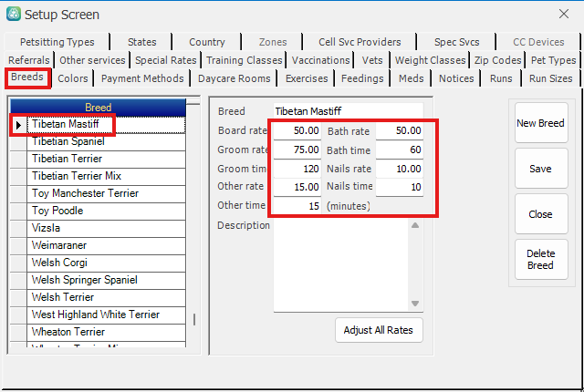Click the Setup Screen app icon
The width and height of the screenshot is (584, 392).
(x=13, y=15)
